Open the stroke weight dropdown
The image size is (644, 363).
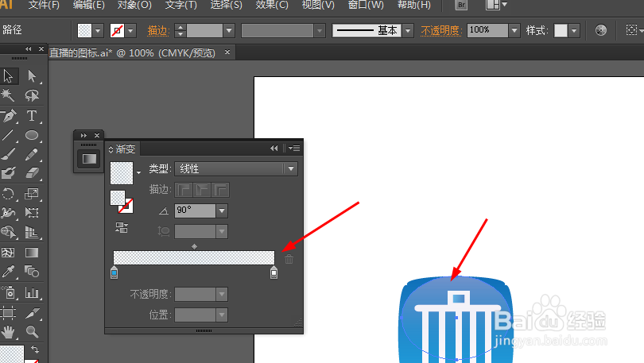(x=229, y=30)
